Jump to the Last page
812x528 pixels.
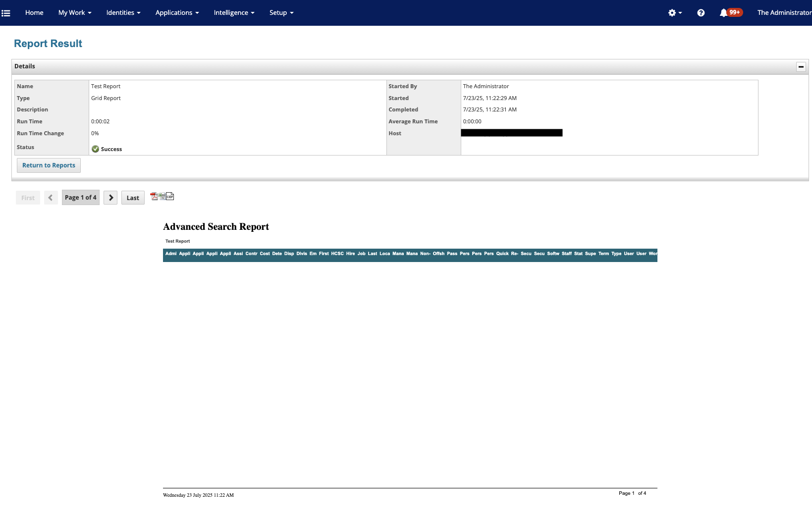[x=133, y=198]
